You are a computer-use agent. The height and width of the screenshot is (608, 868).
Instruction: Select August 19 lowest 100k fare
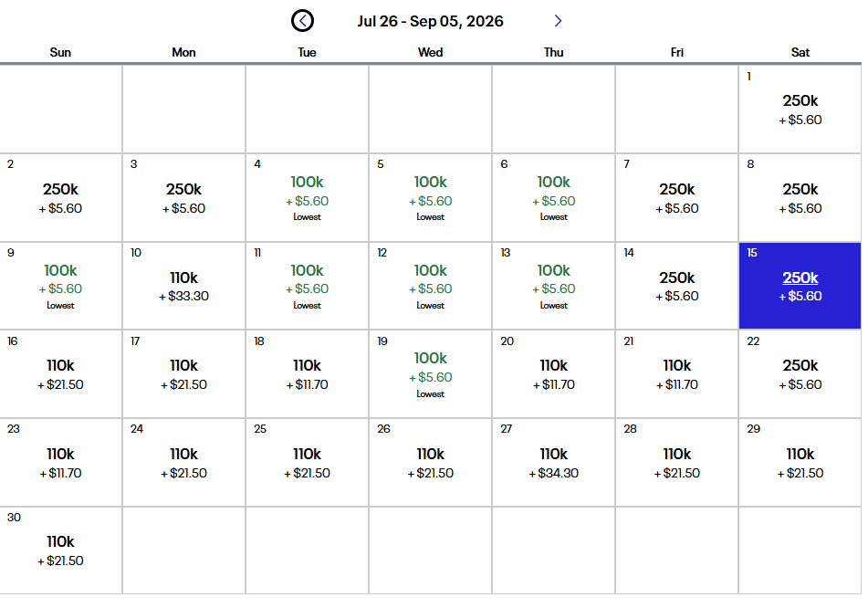[x=430, y=373]
